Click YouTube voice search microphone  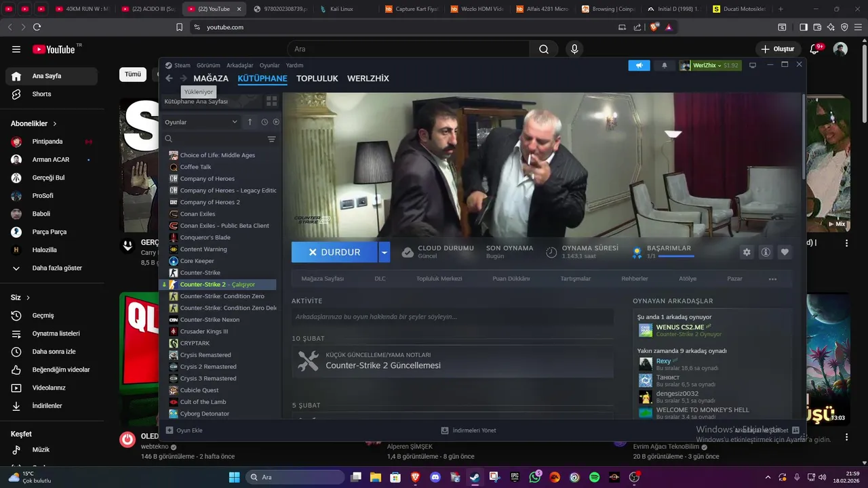(574, 49)
